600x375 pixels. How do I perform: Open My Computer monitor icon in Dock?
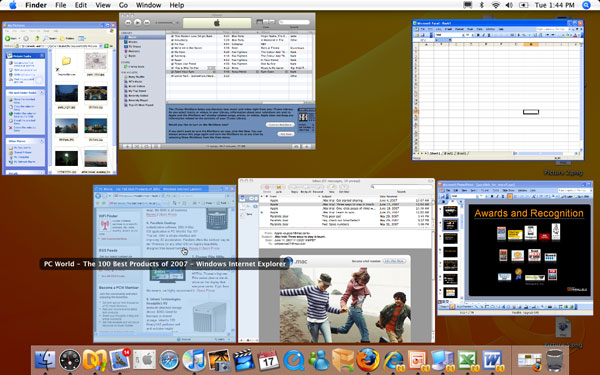(443, 360)
